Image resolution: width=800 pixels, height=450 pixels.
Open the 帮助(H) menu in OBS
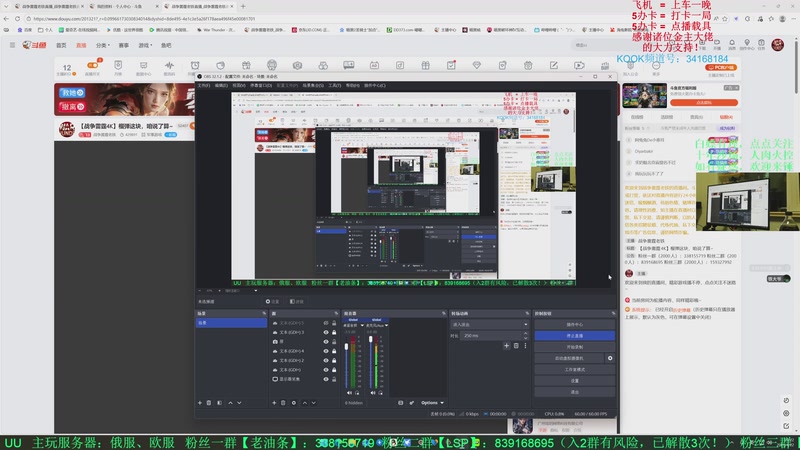(x=352, y=86)
